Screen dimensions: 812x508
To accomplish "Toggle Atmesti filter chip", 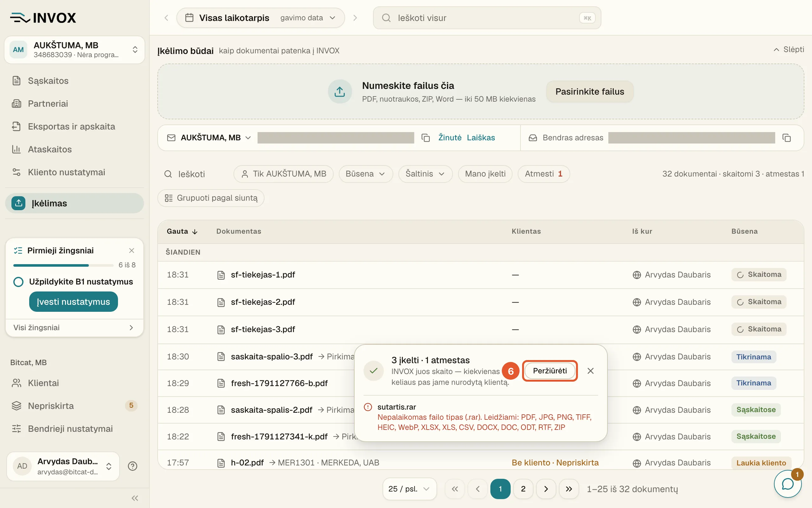I will 544,174.
